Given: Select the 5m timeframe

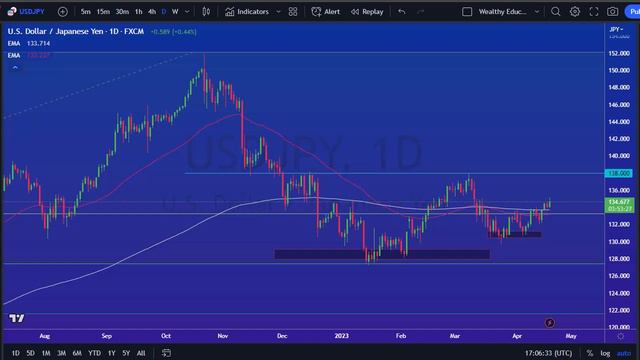Looking at the screenshot, I should click(85, 12).
